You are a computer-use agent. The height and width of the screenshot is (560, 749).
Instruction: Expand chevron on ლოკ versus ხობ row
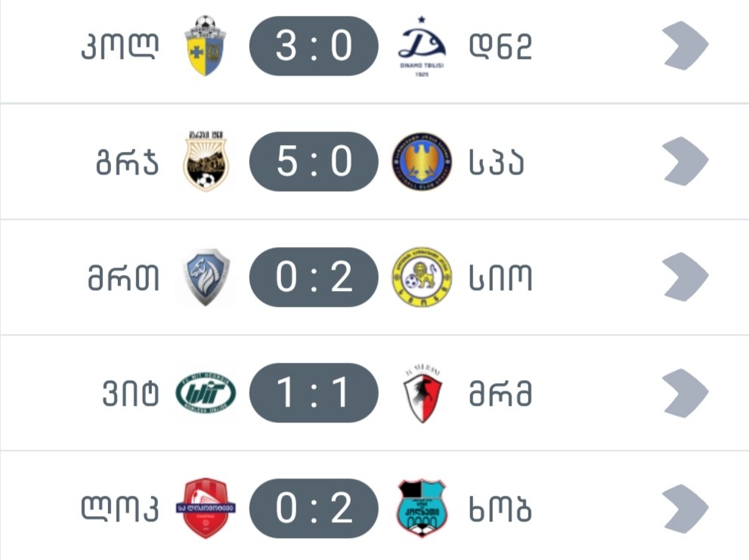(686, 509)
